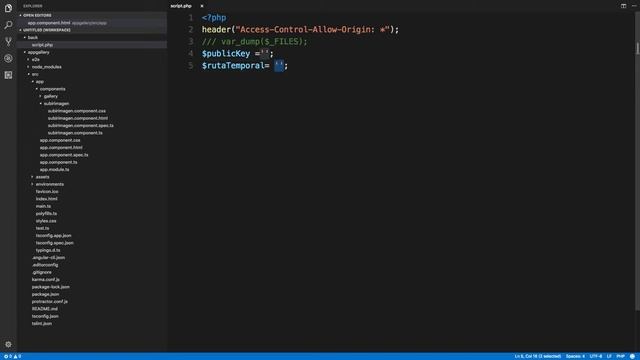Viewport: 640px width, 360px height.
Task: Open app.component.ts file
Action: click(58, 162)
